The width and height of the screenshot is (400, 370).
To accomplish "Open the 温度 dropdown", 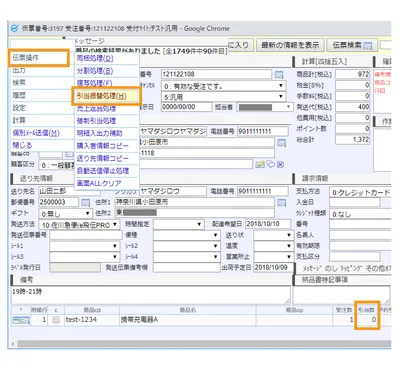I will [x=273, y=246].
